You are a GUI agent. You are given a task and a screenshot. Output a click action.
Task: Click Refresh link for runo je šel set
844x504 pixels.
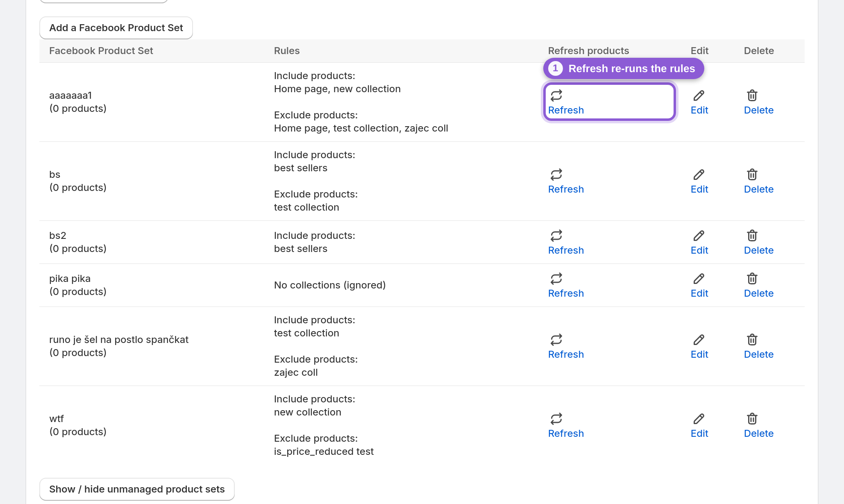tap(566, 354)
